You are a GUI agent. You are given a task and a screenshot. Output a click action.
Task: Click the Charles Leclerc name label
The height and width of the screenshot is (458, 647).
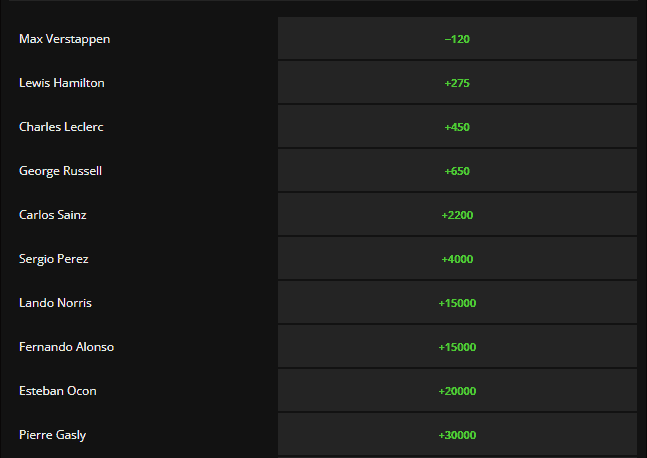click(61, 127)
